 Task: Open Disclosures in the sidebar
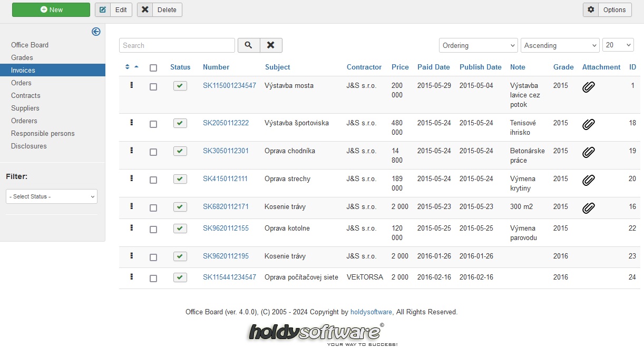pyautogui.click(x=29, y=146)
